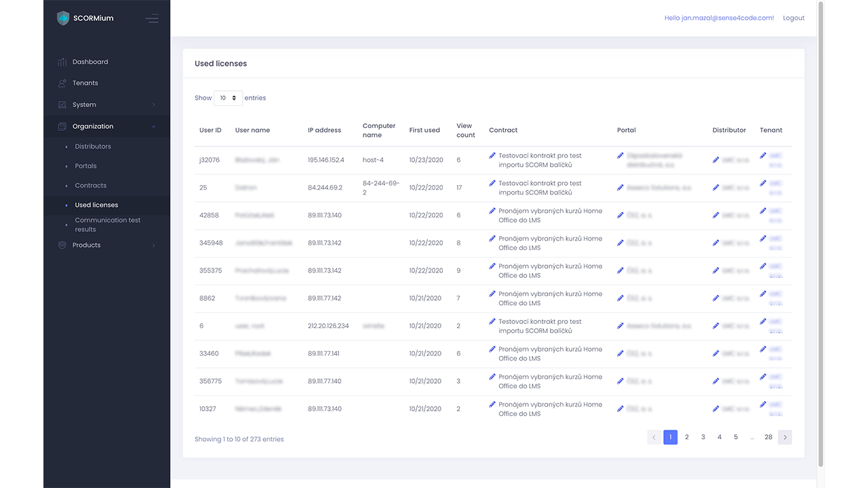Click the Logout link
The width and height of the screenshot is (868, 488).
coord(793,18)
